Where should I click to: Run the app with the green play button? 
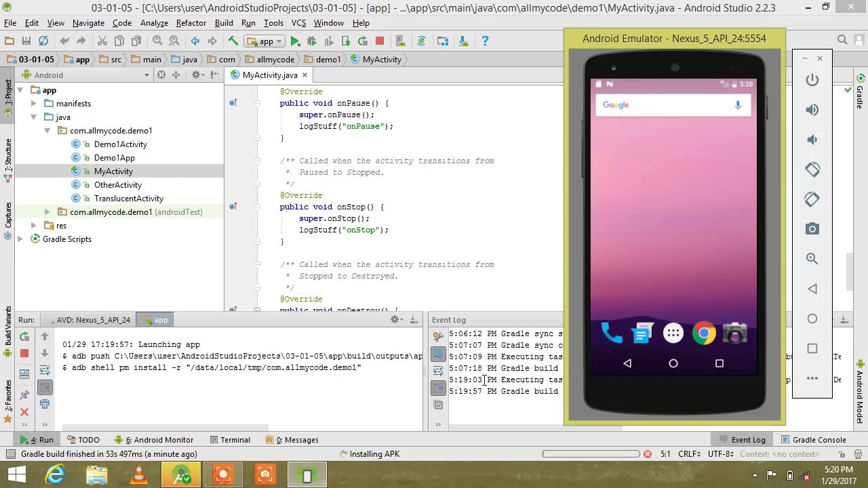pyautogui.click(x=295, y=41)
